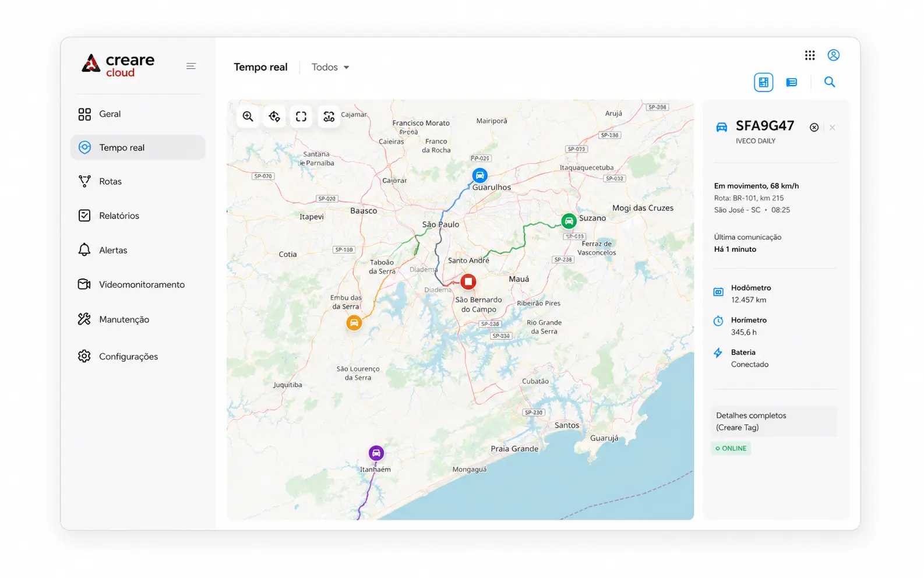
Task: Click the Hodômetro 12.457 km value
Action: tap(749, 300)
